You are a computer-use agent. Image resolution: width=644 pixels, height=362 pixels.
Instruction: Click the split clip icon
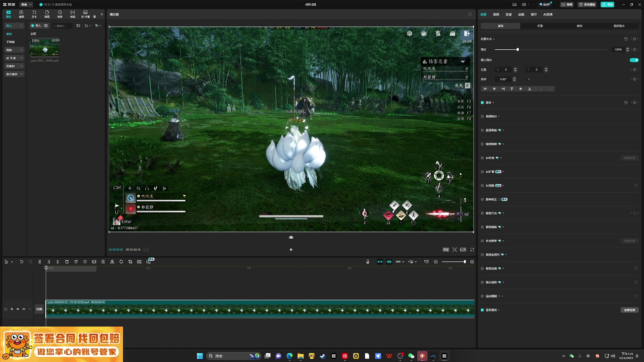tap(40, 262)
